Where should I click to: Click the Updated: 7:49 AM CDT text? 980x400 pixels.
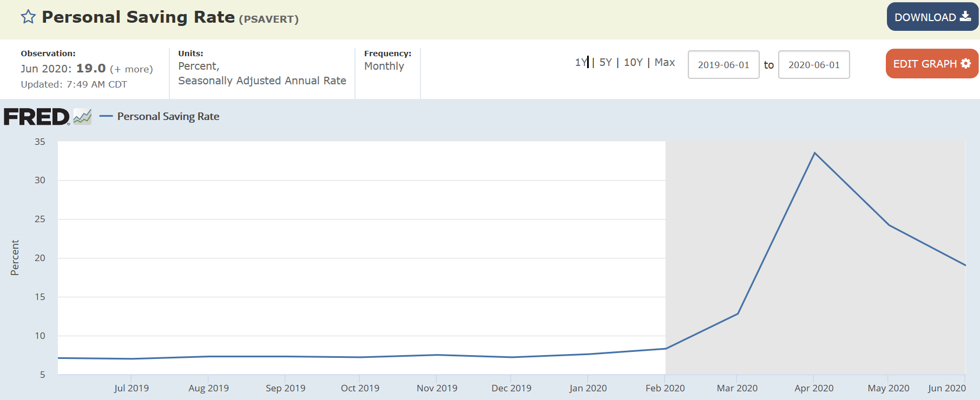pos(74,84)
